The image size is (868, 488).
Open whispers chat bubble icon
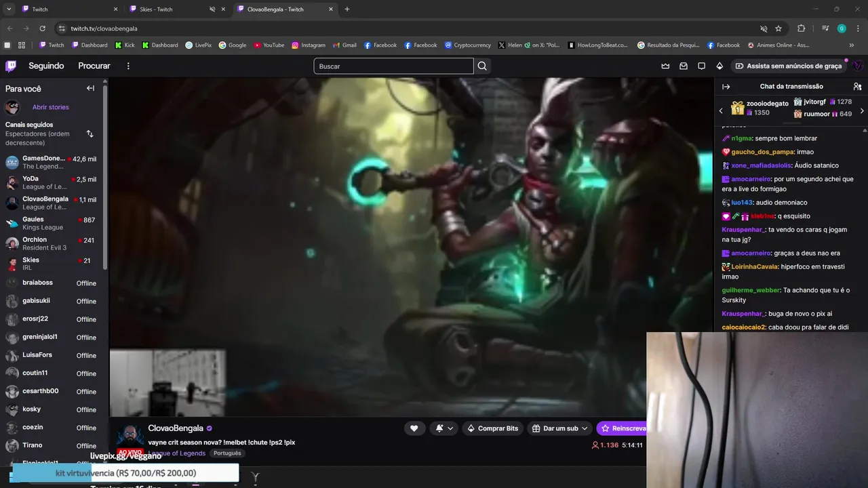tap(701, 66)
